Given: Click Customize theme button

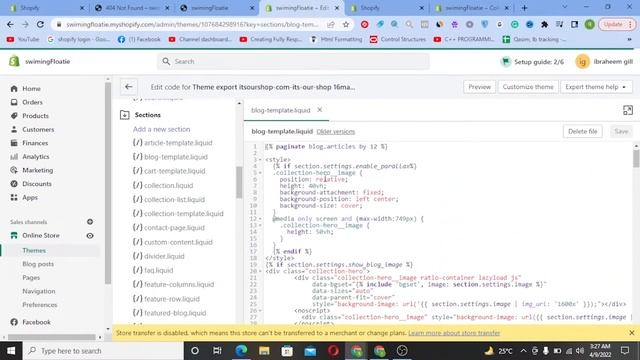Looking at the screenshot, I should [528, 87].
